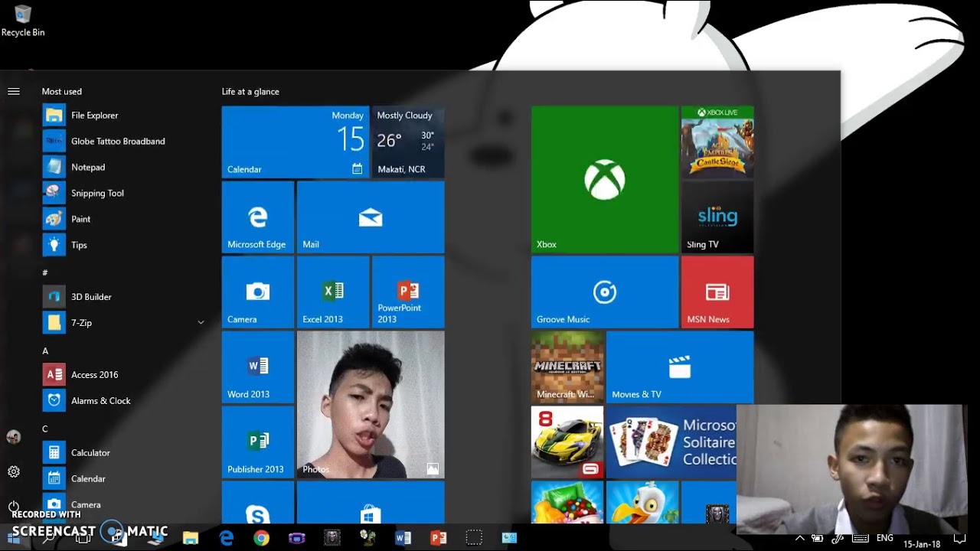Open the Groove Music tile

coord(605,292)
